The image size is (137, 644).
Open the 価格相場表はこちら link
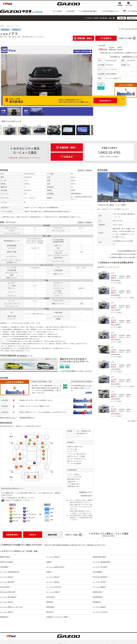[129, 57]
